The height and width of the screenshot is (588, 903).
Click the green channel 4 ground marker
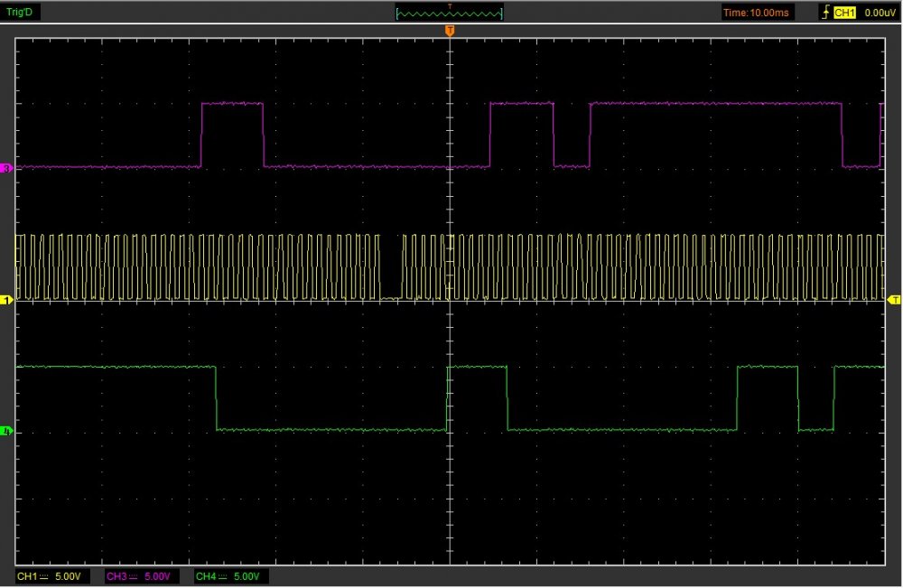[x=6, y=431]
